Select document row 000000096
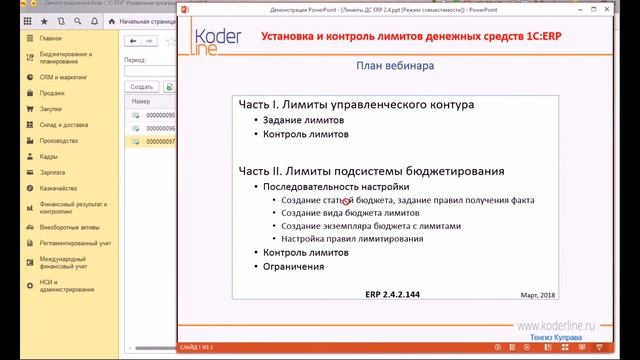640x360 pixels. coord(151,129)
